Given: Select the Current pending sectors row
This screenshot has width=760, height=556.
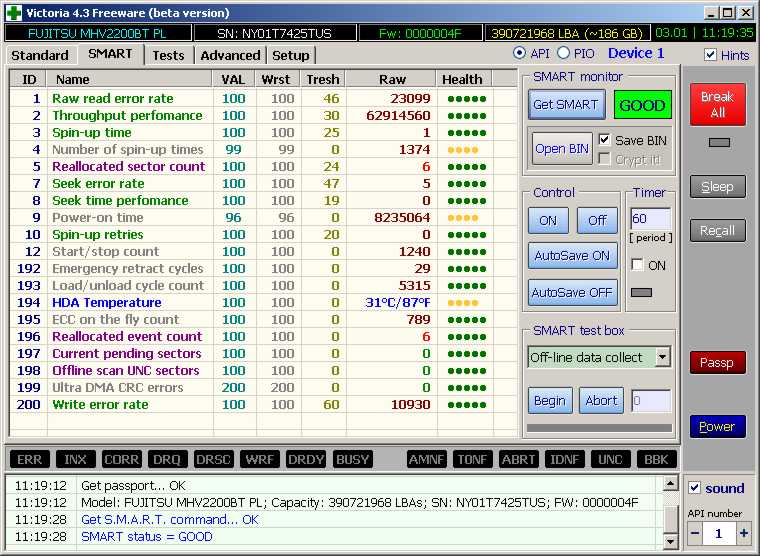Looking at the screenshot, I should click(263, 353).
